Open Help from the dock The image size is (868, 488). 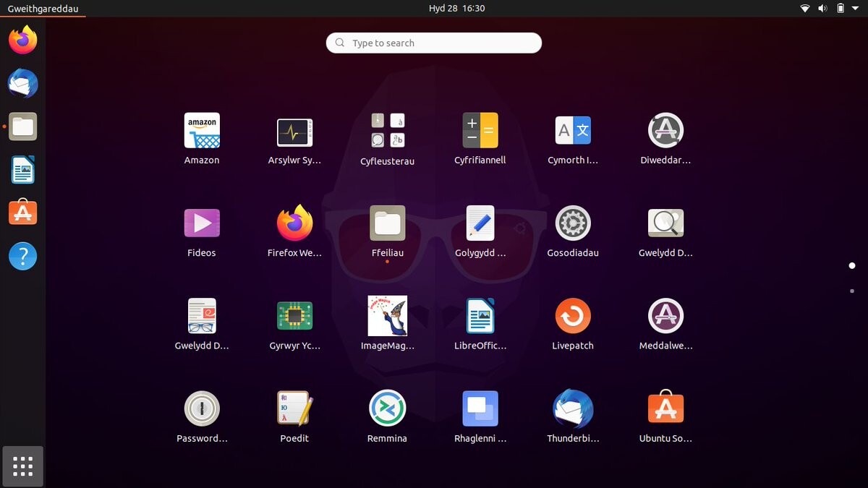point(22,256)
